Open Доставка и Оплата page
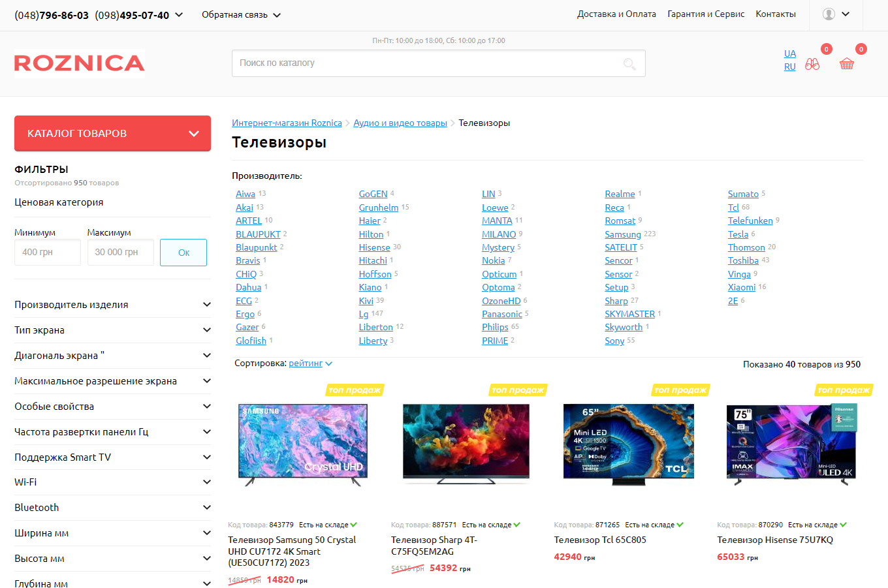Image resolution: width=888 pixels, height=588 pixels. [x=616, y=14]
